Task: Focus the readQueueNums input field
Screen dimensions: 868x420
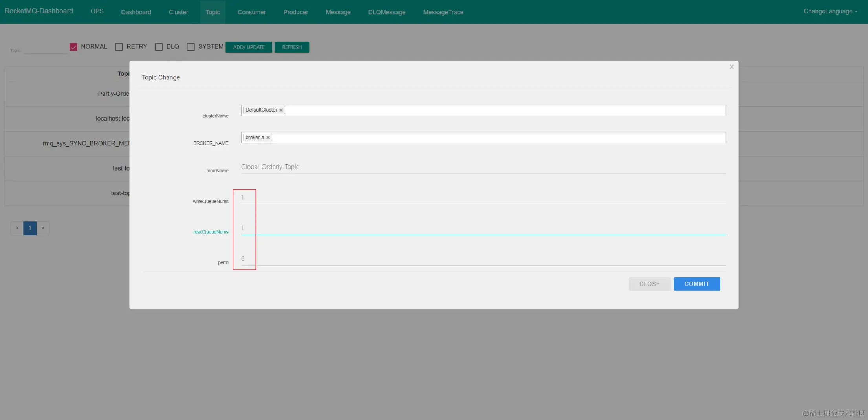Action: click(x=483, y=228)
